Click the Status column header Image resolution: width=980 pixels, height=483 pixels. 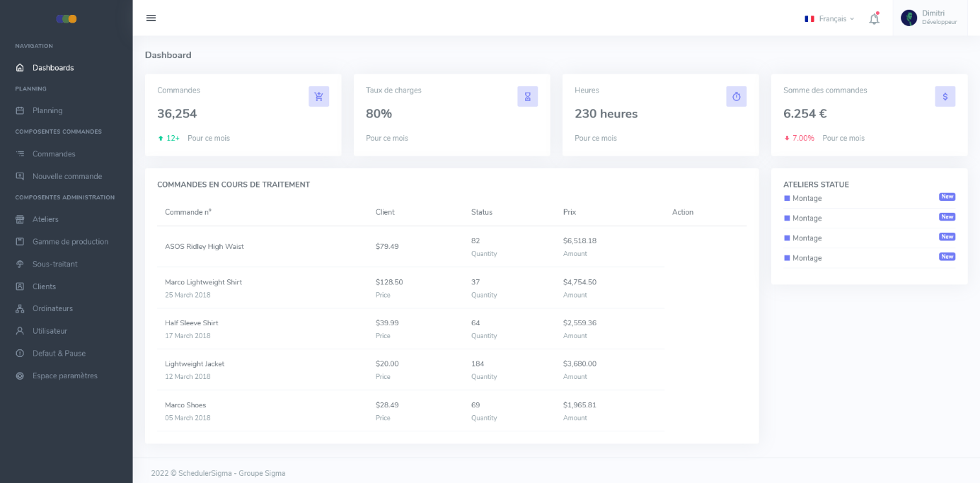tap(482, 212)
